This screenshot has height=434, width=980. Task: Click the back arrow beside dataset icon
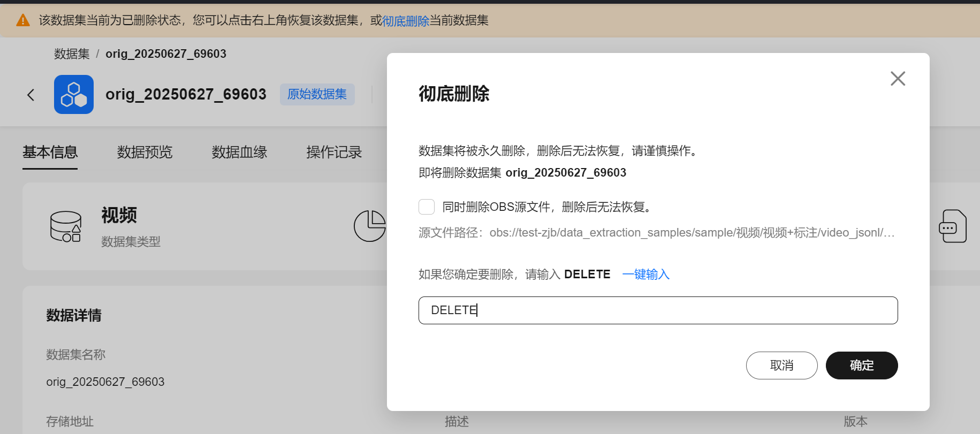click(x=31, y=95)
